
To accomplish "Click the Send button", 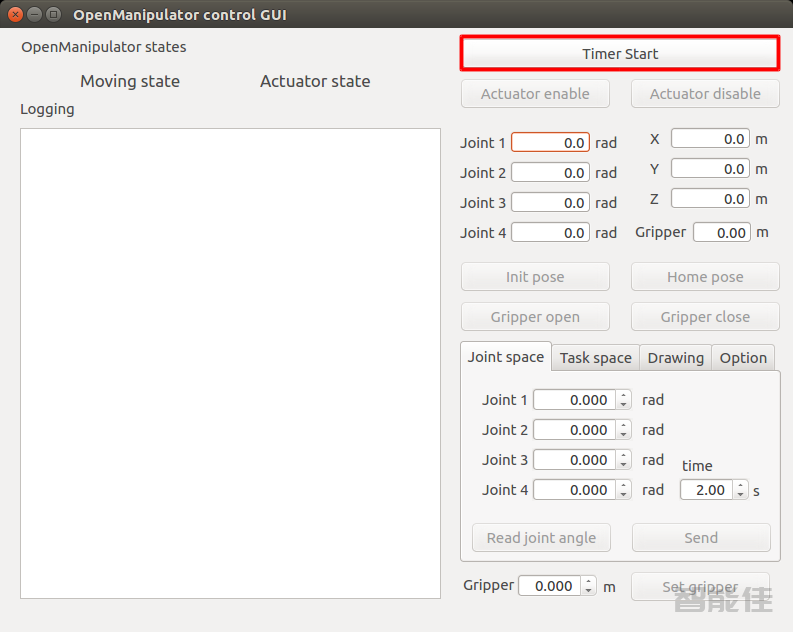I will pyautogui.click(x=701, y=538).
